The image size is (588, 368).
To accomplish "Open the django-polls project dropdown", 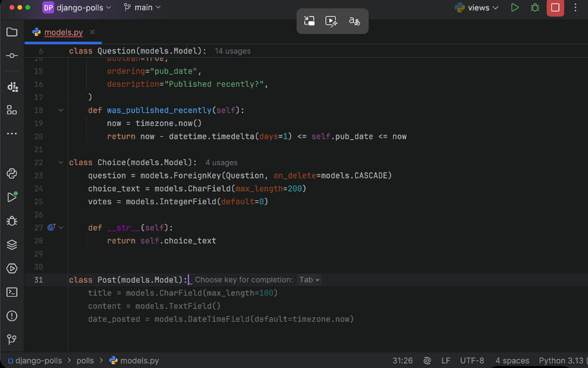I will pos(84,8).
